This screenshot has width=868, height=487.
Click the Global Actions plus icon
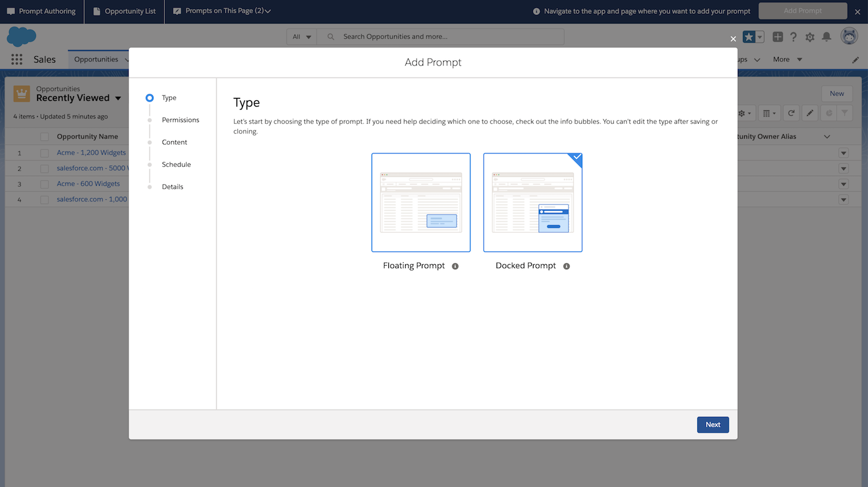click(778, 37)
